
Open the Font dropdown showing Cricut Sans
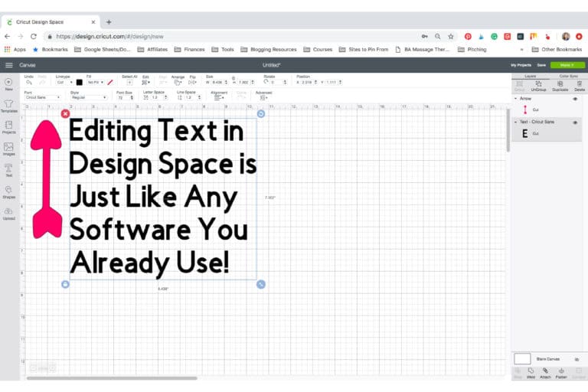coord(42,97)
